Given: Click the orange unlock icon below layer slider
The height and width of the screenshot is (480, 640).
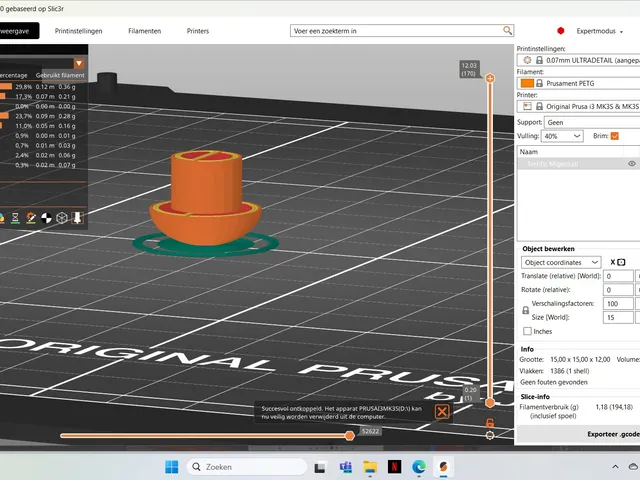Looking at the screenshot, I should click(490, 422).
